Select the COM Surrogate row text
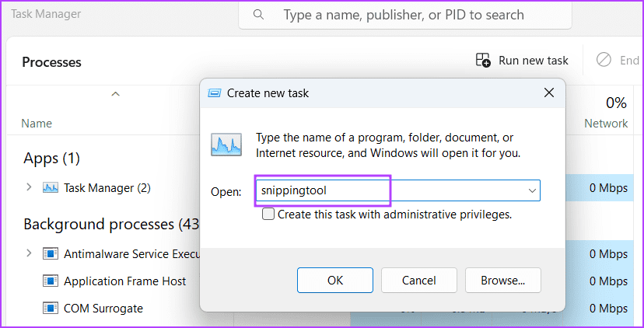The height and width of the screenshot is (328, 644). [x=103, y=309]
